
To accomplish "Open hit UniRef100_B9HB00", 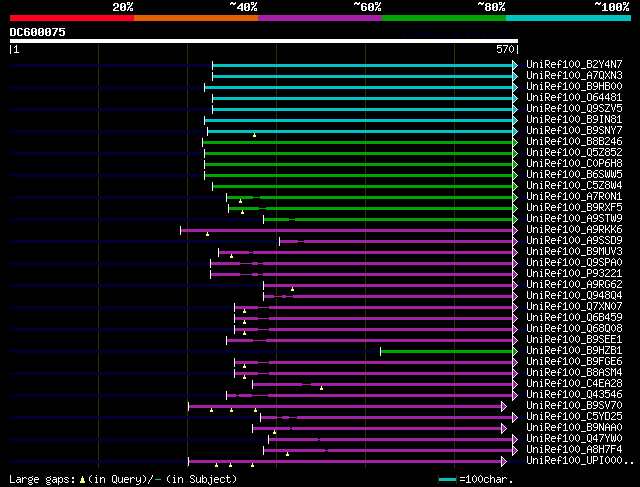I will pyautogui.click(x=574, y=87).
